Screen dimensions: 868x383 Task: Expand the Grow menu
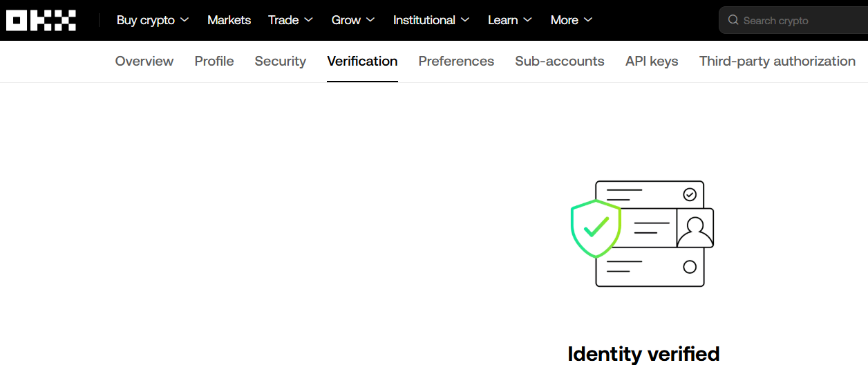tap(353, 20)
